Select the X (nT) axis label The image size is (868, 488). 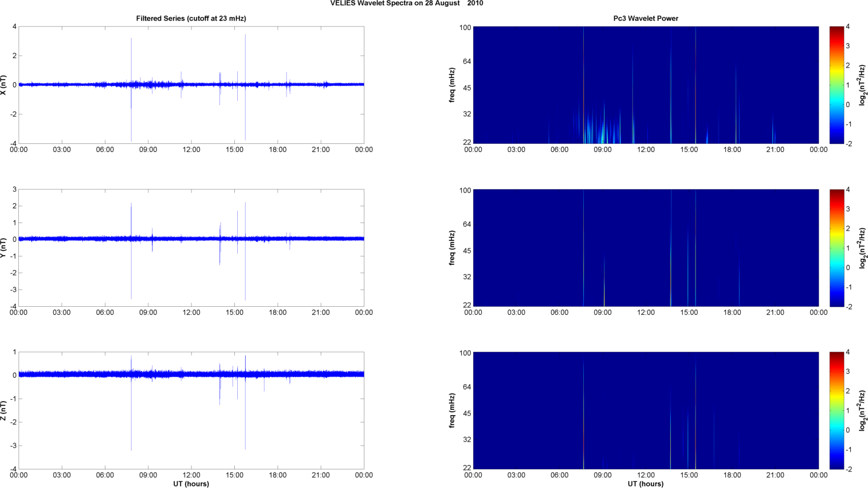point(4,85)
